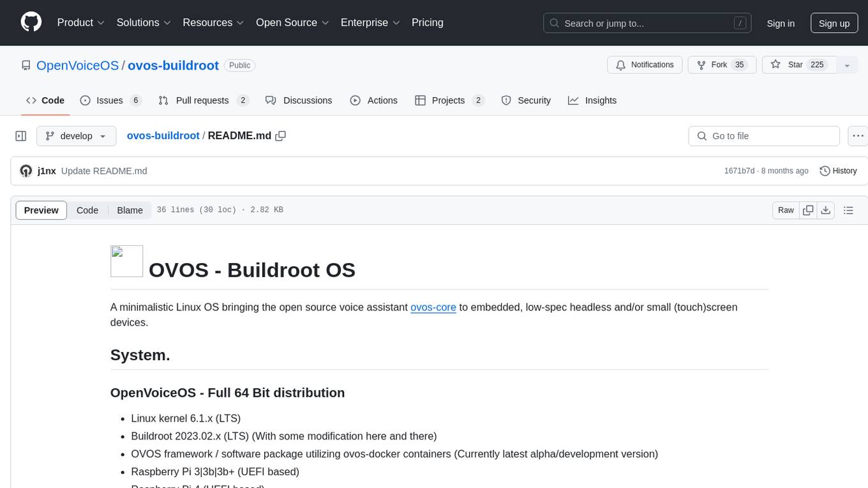Screen dimensions: 868x488
Task: Open the GitHub homepage logo
Action: tap(31, 22)
